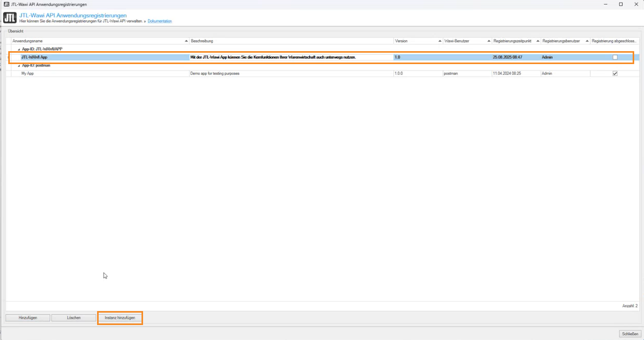Viewport: 644px width, 340px height.
Task: Click the sort arrow in the Registrierungsbenutzer column
Action: (587, 41)
